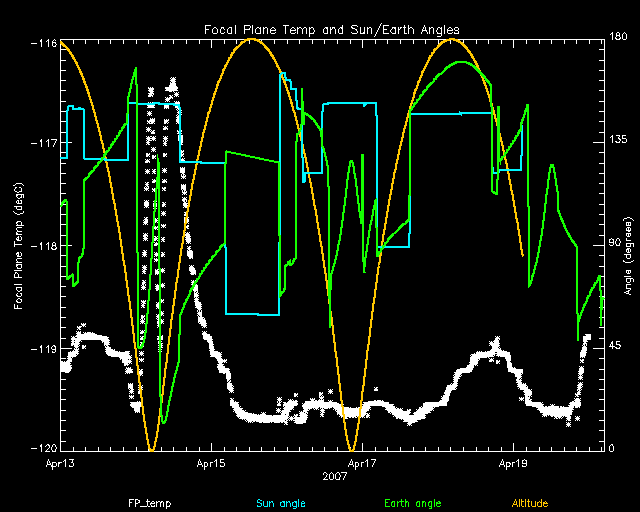Click the 2007 year label below axis

tap(333, 478)
